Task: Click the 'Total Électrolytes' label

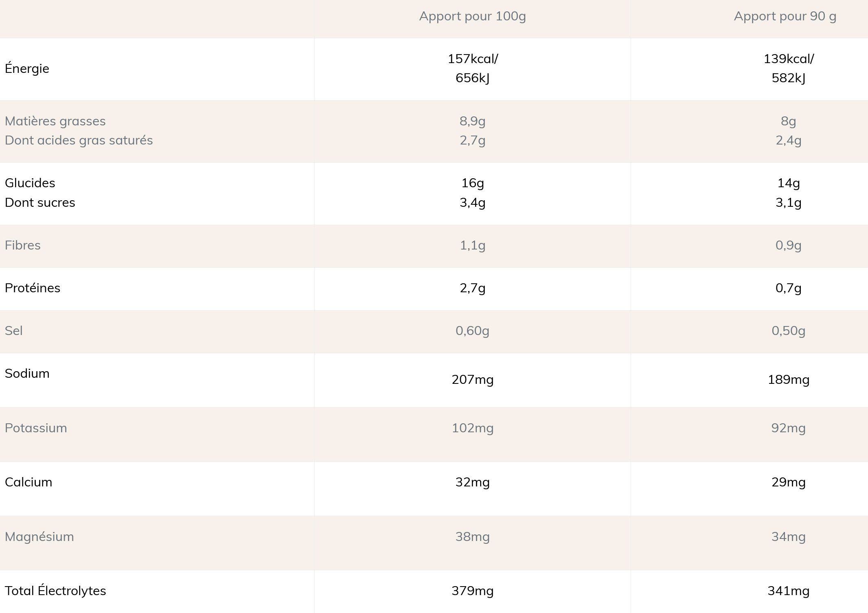Action: coord(55,591)
